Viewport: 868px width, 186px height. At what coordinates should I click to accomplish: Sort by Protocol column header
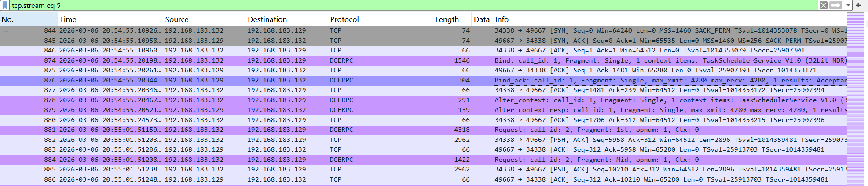pyautogui.click(x=381, y=19)
